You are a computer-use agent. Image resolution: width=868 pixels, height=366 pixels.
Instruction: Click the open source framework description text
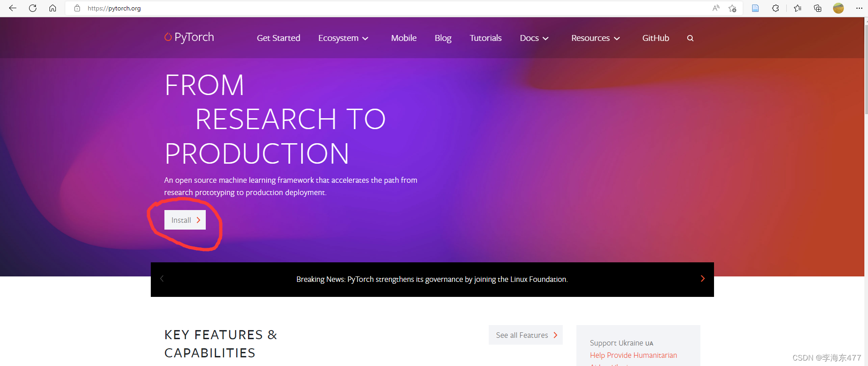[x=291, y=186]
